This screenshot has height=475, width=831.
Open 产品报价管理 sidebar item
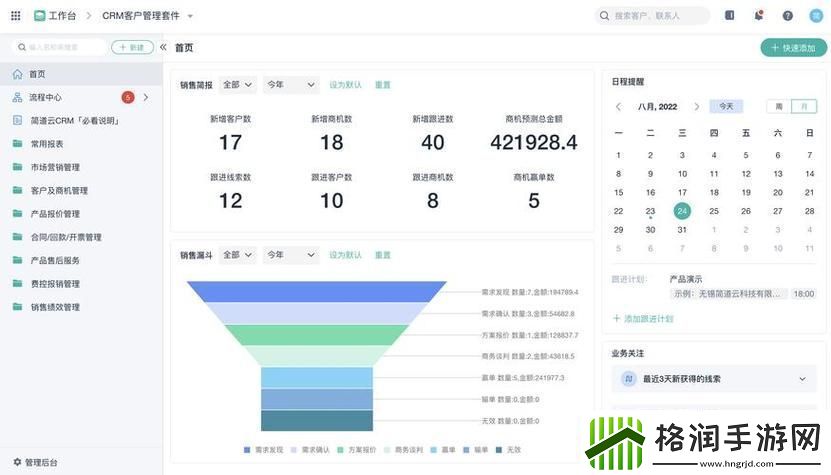coord(81,214)
